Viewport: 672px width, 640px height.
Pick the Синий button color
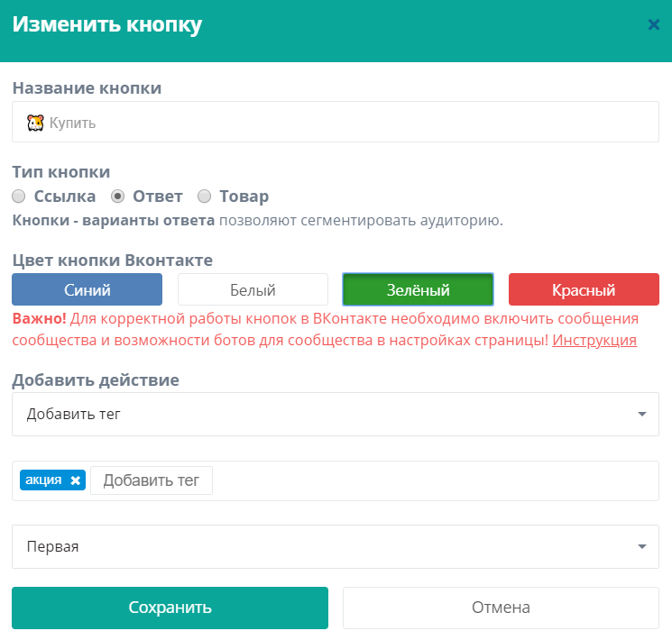point(87,290)
